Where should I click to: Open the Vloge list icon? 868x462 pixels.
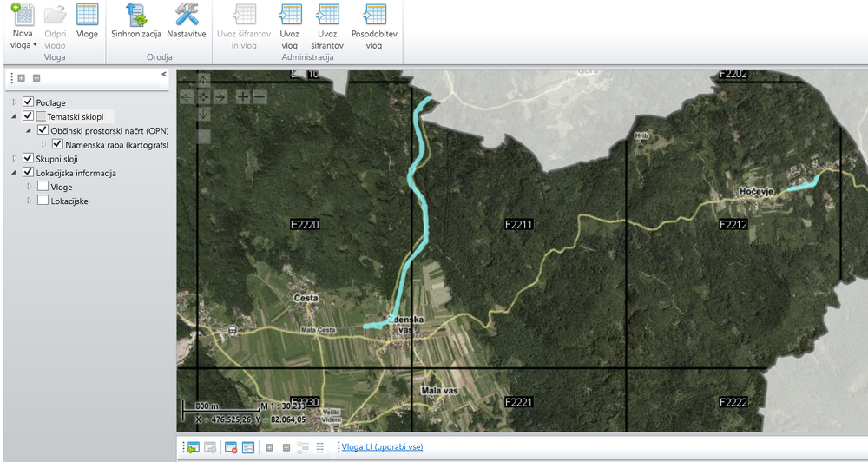pos(87,15)
